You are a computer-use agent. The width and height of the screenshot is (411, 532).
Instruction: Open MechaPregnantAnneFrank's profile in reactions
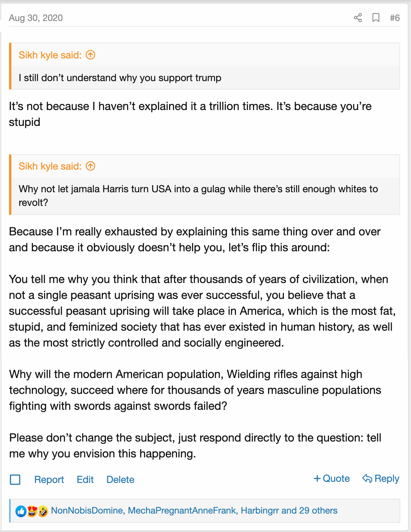(x=182, y=510)
